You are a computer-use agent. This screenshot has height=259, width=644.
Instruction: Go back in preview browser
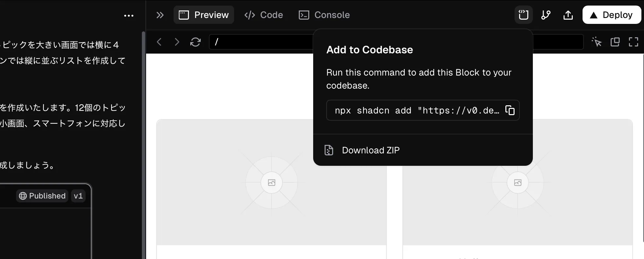click(159, 42)
